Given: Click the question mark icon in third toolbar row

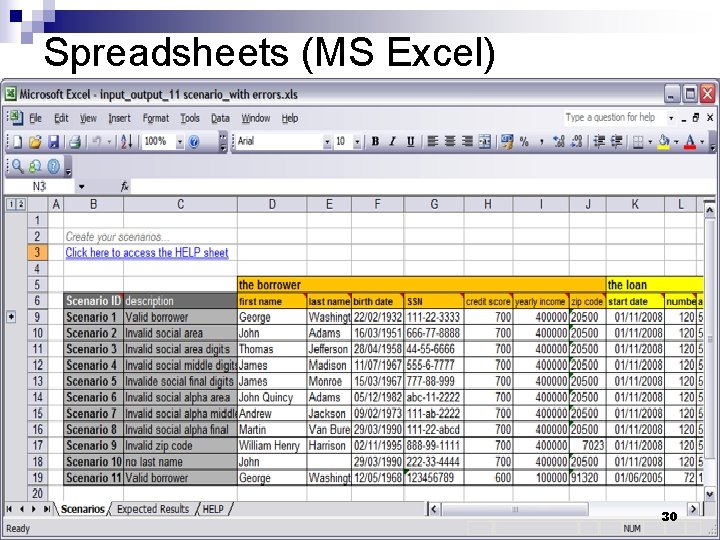Looking at the screenshot, I should [x=54, y=166].
